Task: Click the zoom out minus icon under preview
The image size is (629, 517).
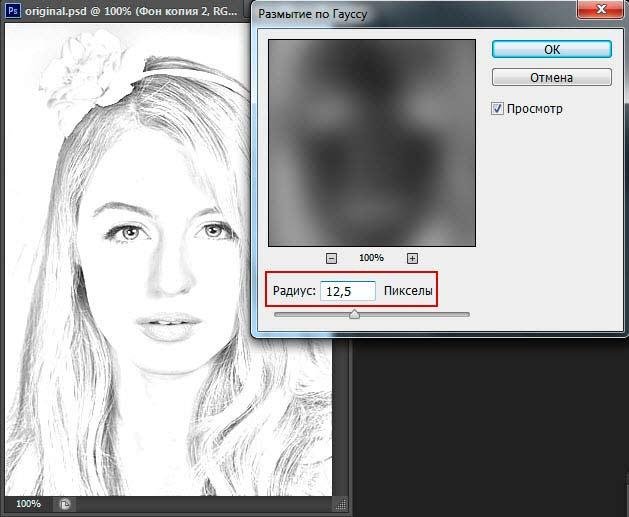Action: coord(332,258)
